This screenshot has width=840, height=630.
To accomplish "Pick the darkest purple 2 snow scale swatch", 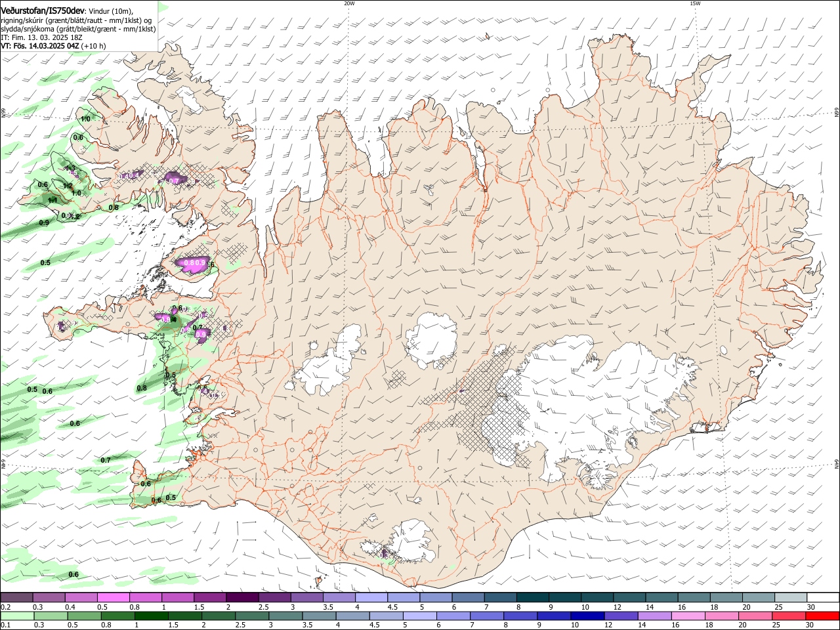I will (242, 598).
